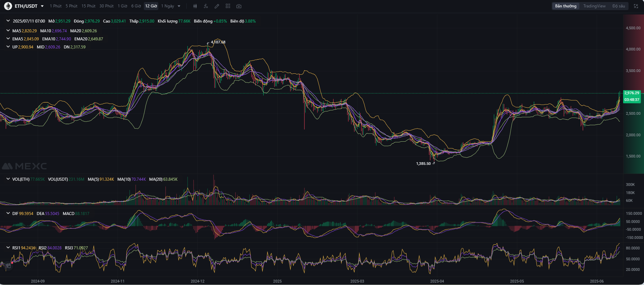
Task: Click the 2024-12 date label on time axis
Action: (197, 281)
